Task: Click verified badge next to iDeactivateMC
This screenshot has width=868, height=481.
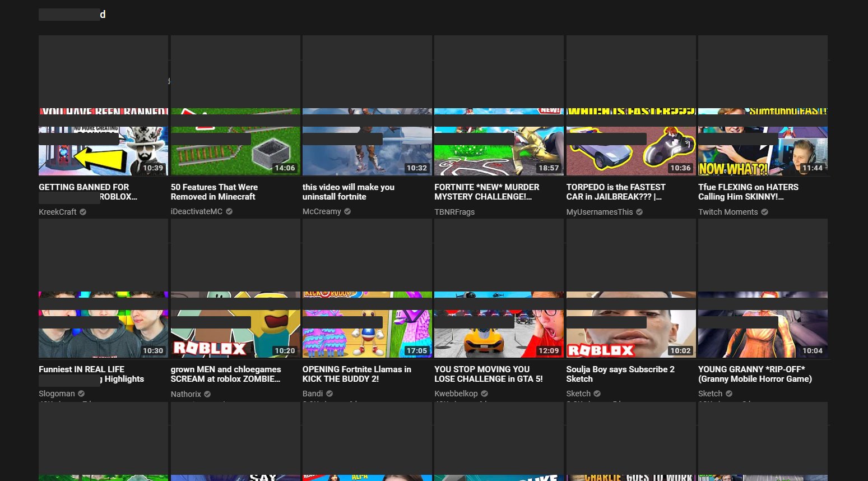Action: tap(229, 212)
